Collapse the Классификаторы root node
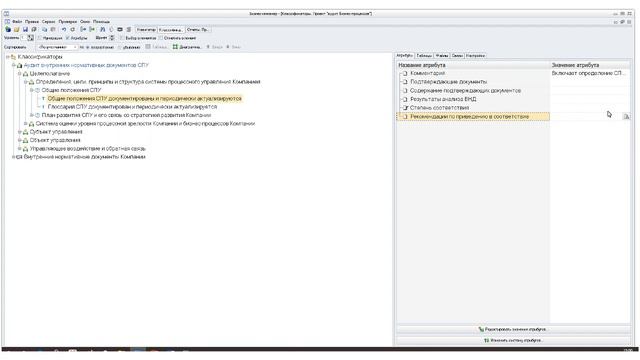 pos(7,57)
